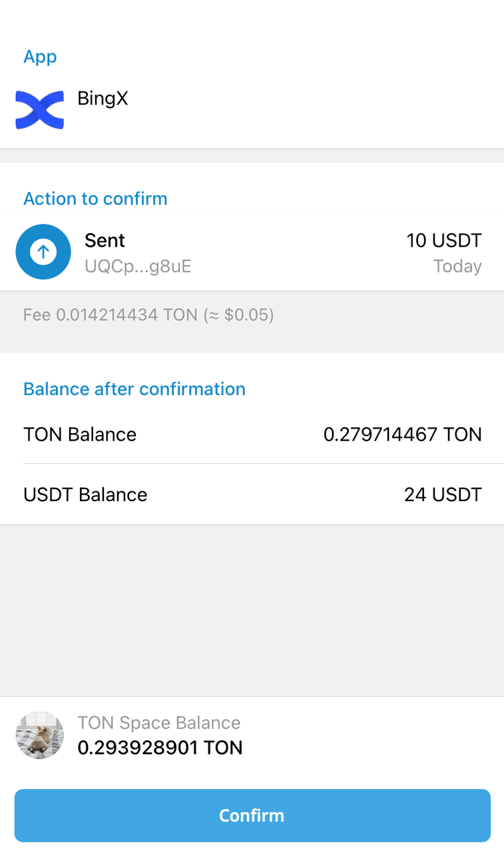504x853 pixels.
Task: Tap the USDT Balance row label
Action: click(85, 494)
